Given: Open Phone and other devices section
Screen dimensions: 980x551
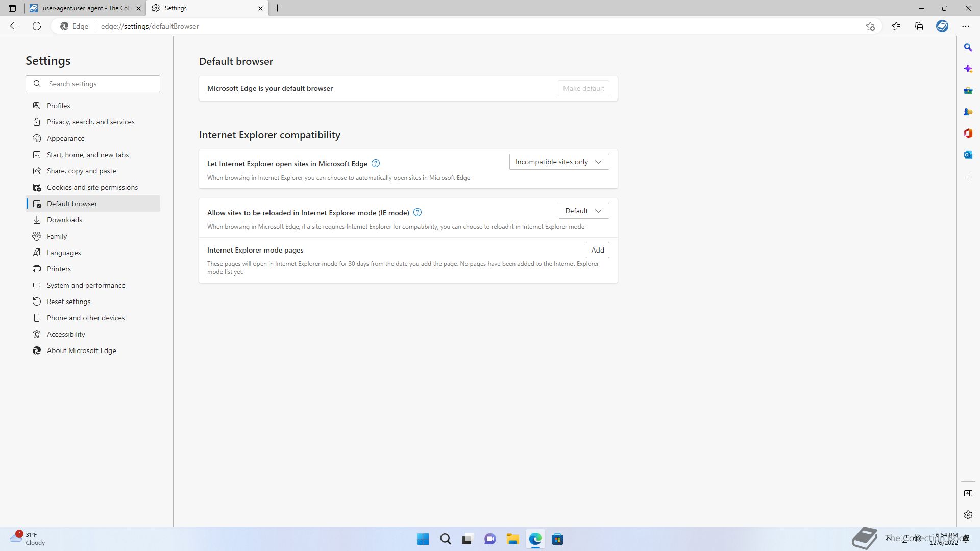Looking at the screenshot, I should click(x=93, y=318).
